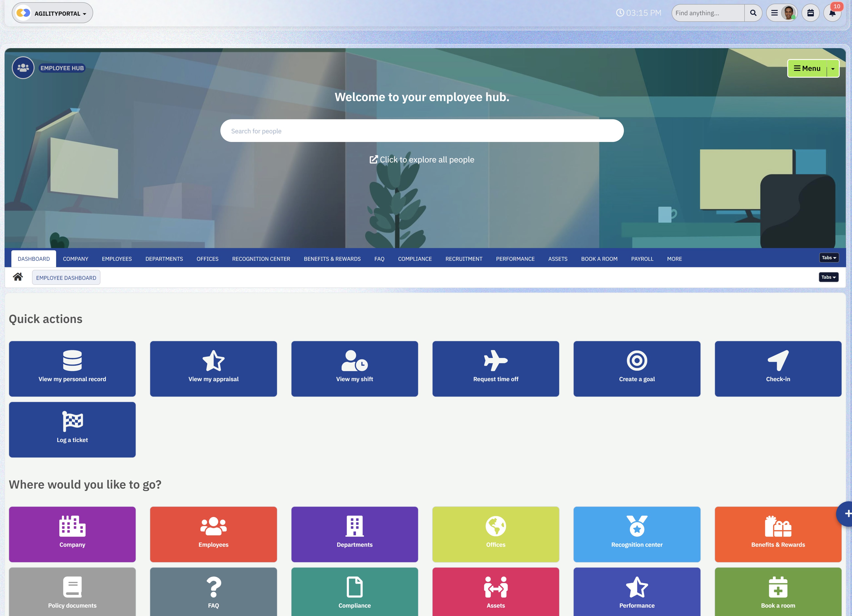Expand the Menu button arrow
852x616 pixels.
[833, 68]
